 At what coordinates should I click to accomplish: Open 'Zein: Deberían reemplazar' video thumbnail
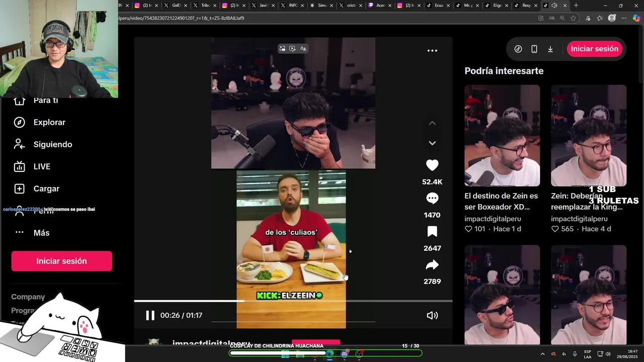(589, 136)
